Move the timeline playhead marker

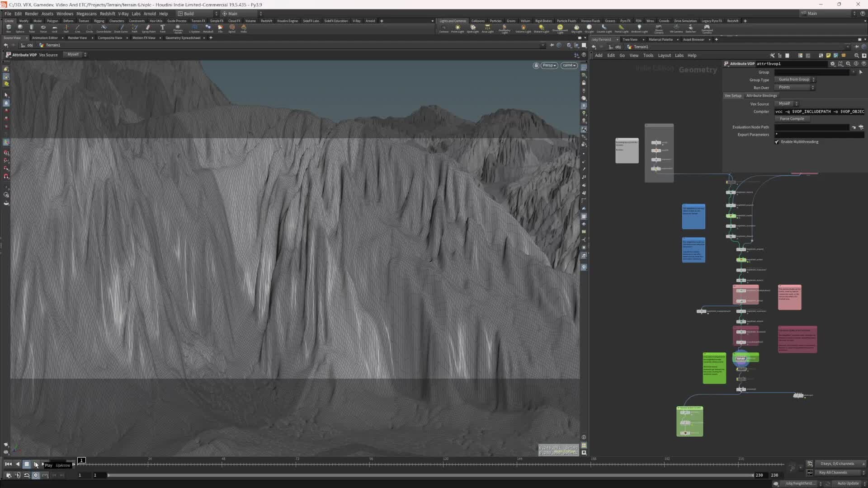pos(82,460)
